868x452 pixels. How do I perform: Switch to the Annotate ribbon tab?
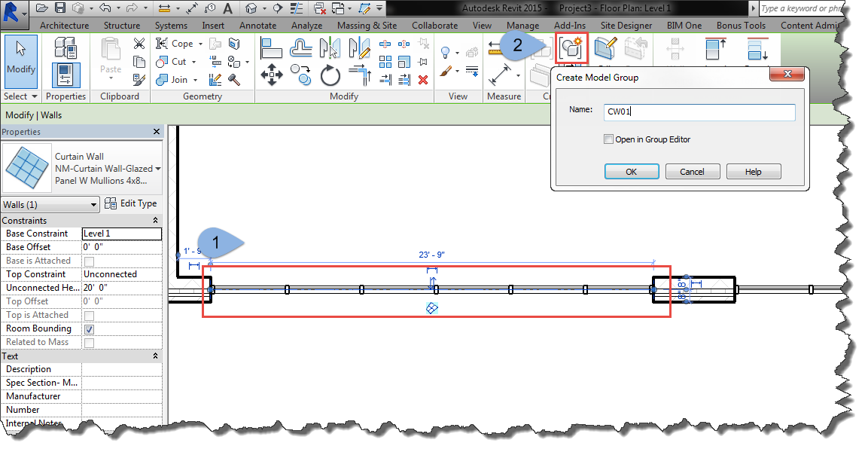click(x=257, y=25)
